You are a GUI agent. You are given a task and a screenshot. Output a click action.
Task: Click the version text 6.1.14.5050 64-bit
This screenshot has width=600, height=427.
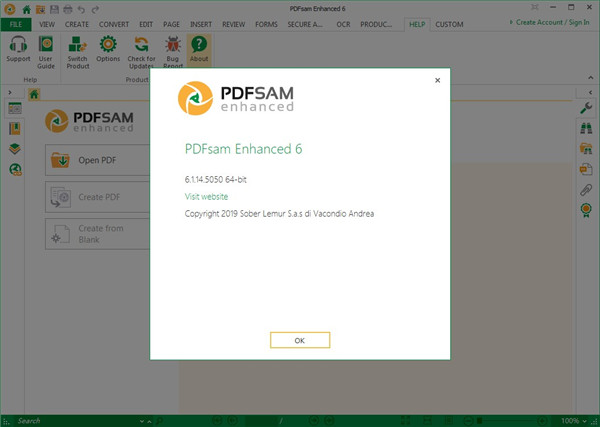[x=215, y=179]
